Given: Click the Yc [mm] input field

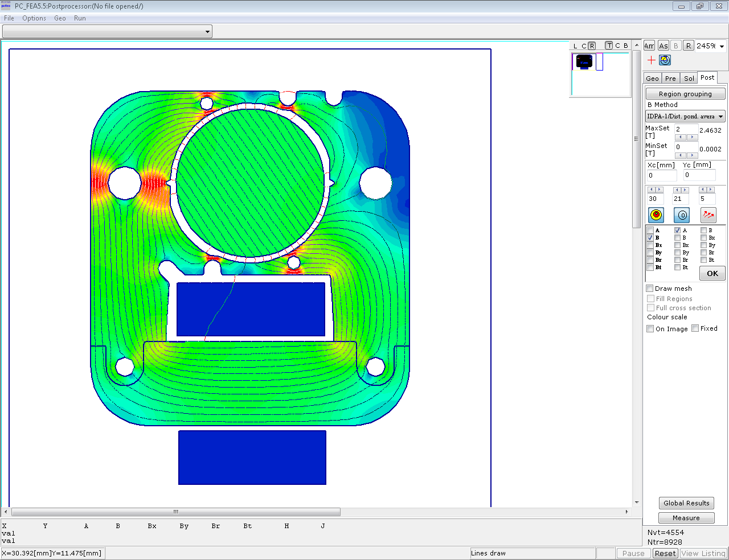Looking at the screenshot, I should pos(699,175).
